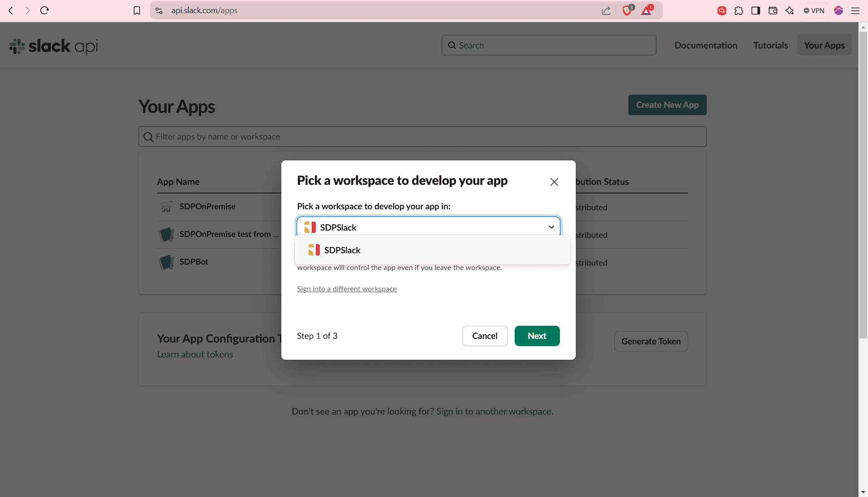
Task: Click the Slack API logo
Action: (54, 46)
